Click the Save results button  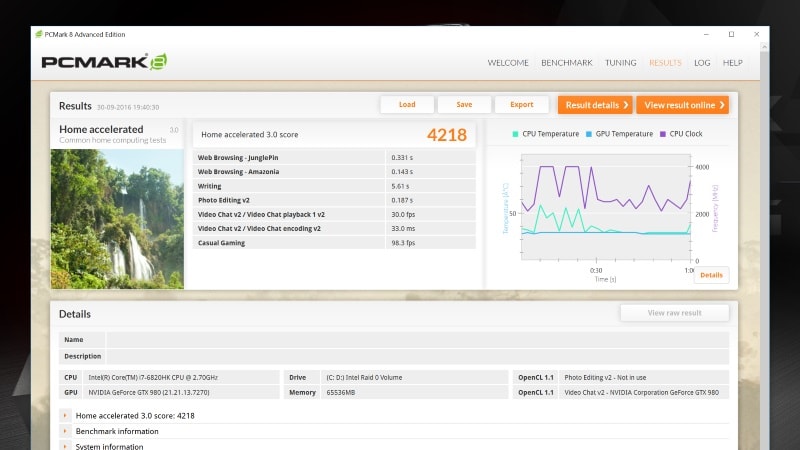pyautogui.click(x=464, y=105)
